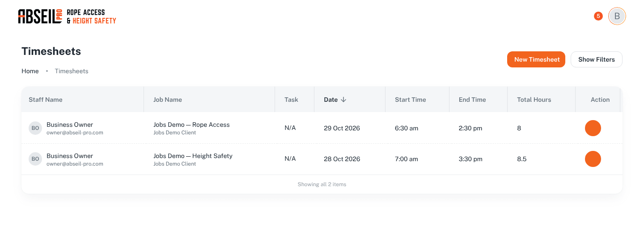Click the orange action button for 28 Oct 2026
The width and height of the screenshot is (644, 250).
(x=593, y=159)
